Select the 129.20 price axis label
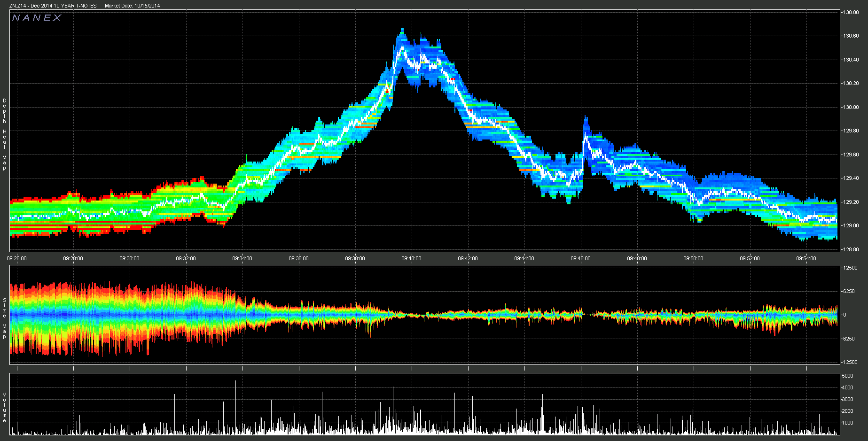868x441 pixels. click(851, 202)
